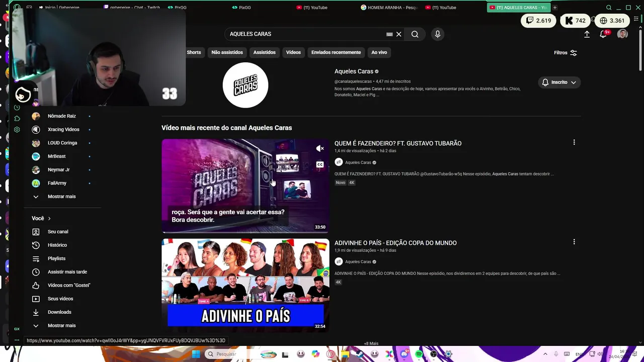Open the Aqueles Caras channel logo
Viewport: 644px width, 362px height.
[246, 85]
